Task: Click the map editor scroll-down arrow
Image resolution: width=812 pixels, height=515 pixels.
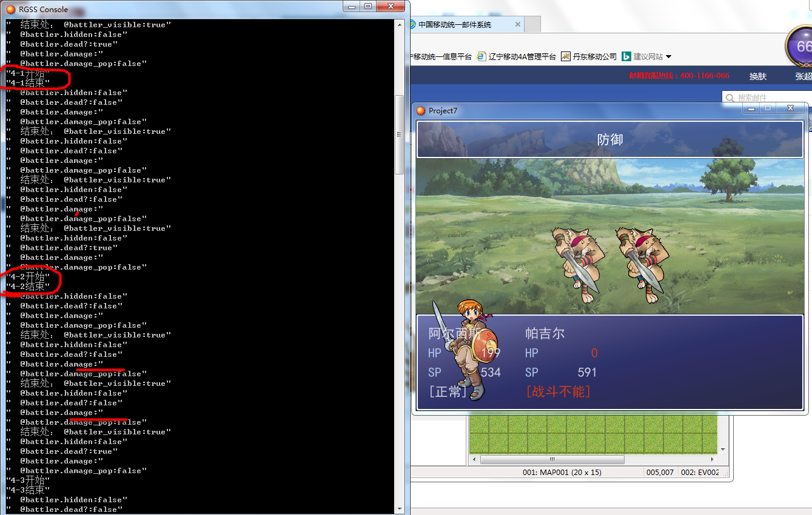Action: pyautogui.click(x=722, y=450)
